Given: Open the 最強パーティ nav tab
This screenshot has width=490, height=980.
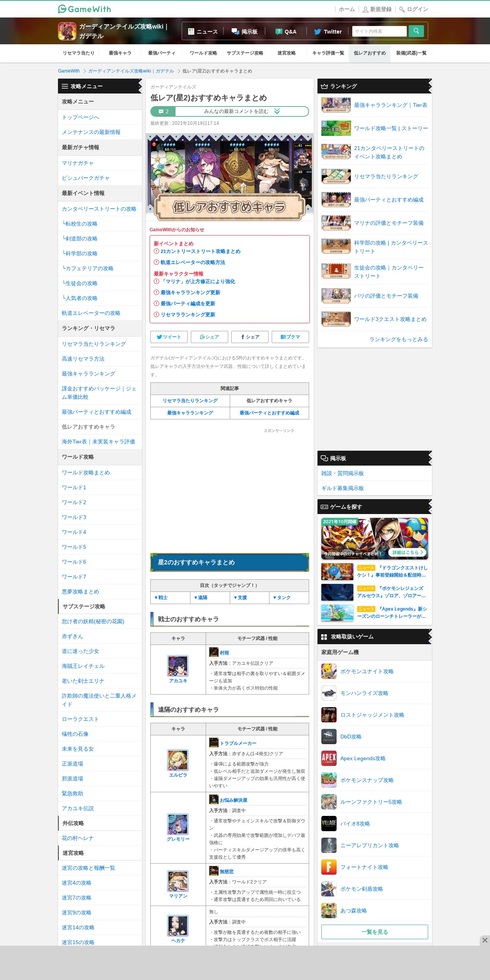Looking at the screenshot, I should click(x=161, y=53).
